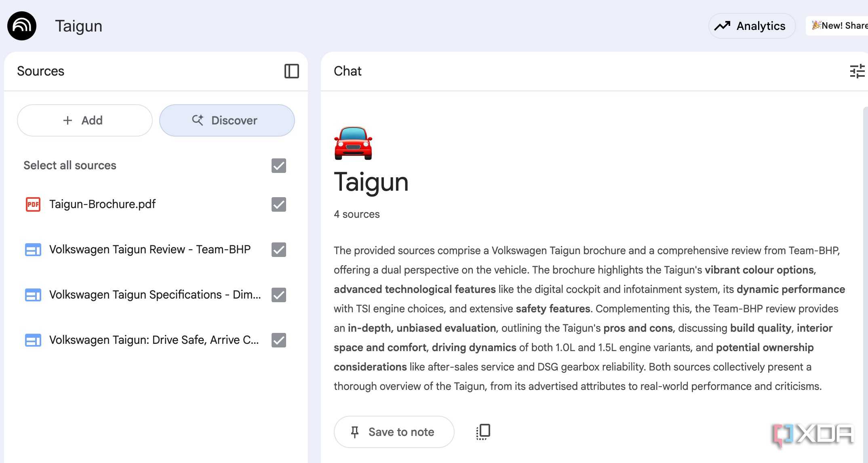Toggle the Select all sources checkbox

279,166
